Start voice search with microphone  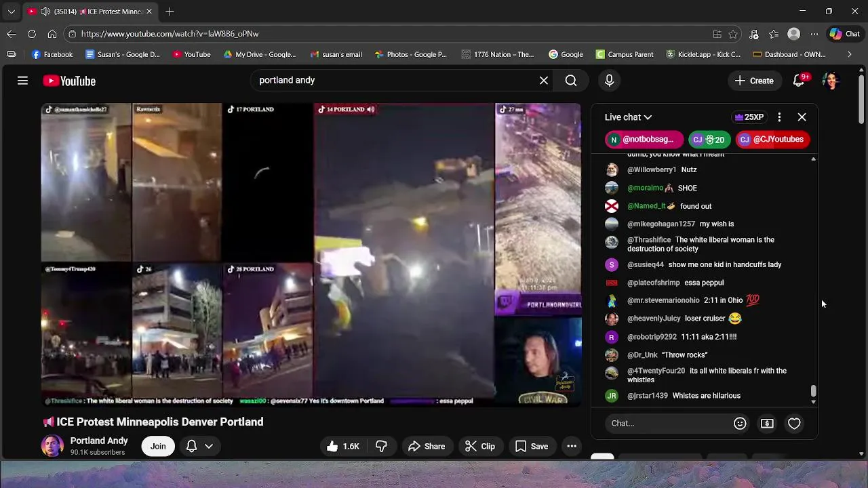(x=609, y=81)
